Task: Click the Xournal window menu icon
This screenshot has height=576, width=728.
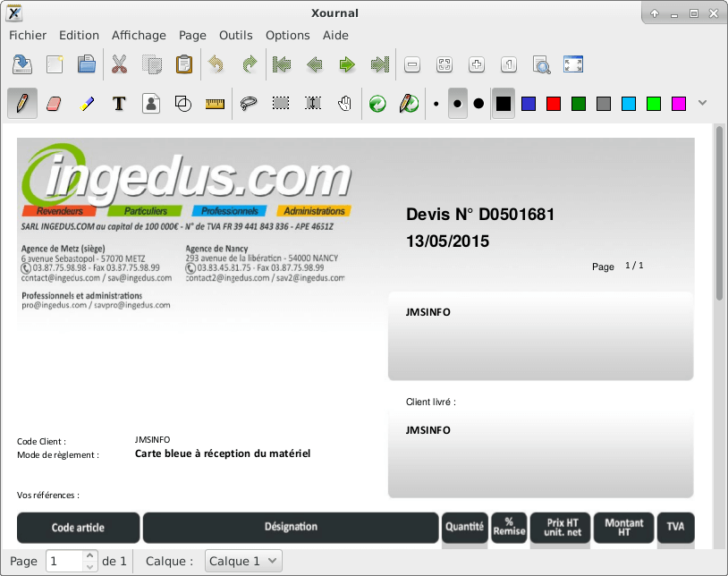Action: [x=14, y=13]
